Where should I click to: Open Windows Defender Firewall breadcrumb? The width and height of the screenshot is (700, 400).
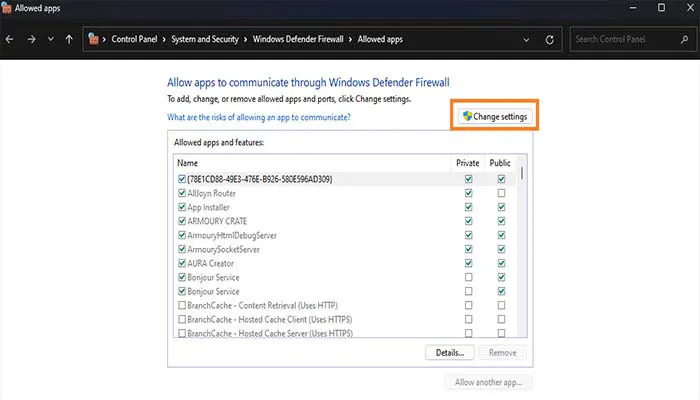pyautogui.click(x=298, y=39)
